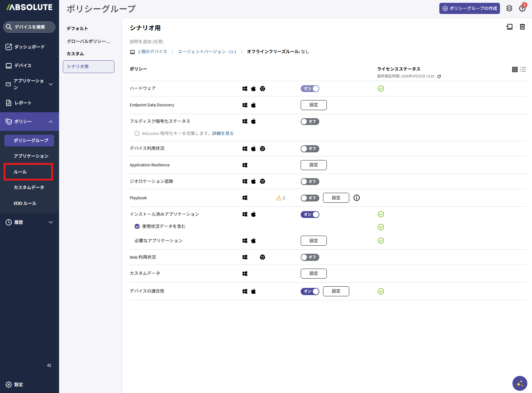Open レポート in the sidebar
Image resolution: width=532 pixels, height=393 pixels.
click(x=30, y=103)
